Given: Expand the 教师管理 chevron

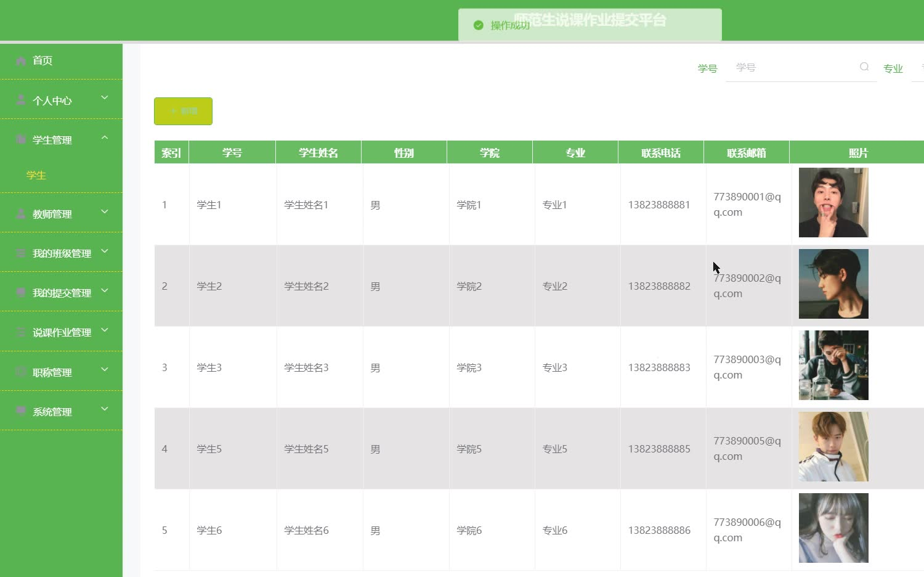Looking at the screenshot, I should (105, 212).
